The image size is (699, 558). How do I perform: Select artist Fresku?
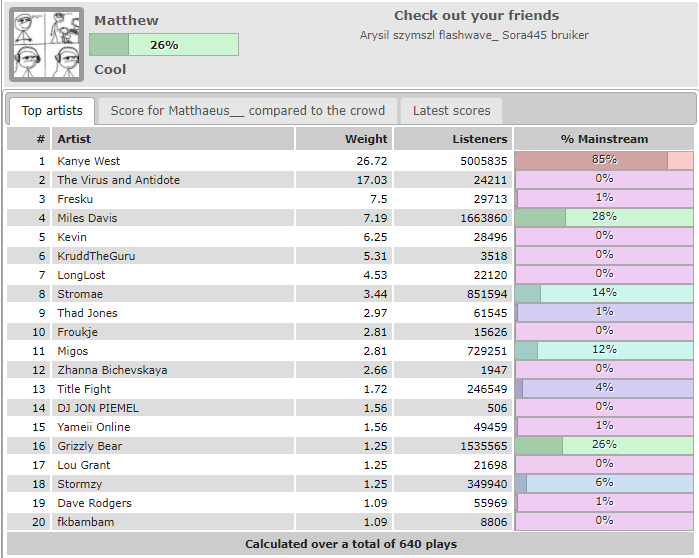click(75, 199)
